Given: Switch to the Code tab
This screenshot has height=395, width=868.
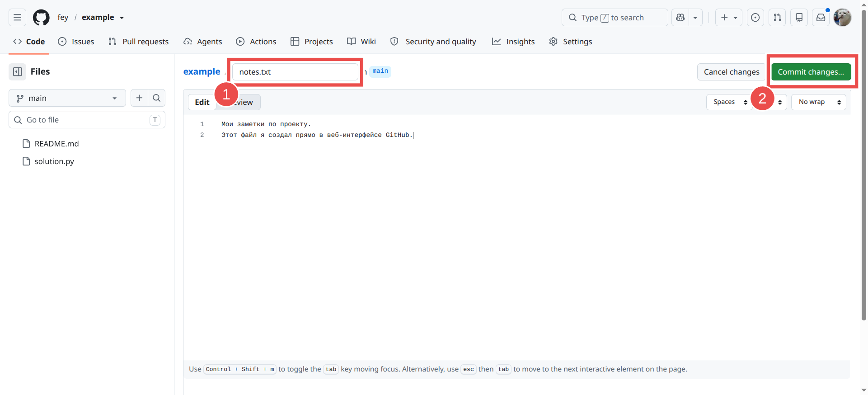Looking at the screenshot, I should pos(29,42).
